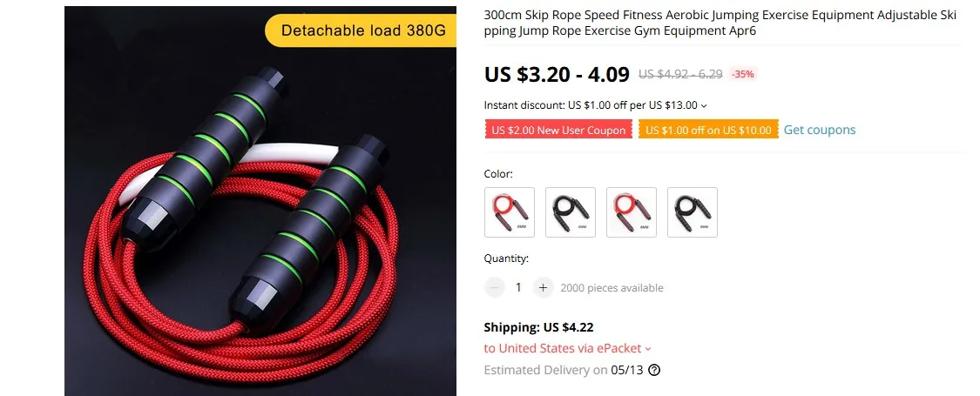Expand the Instant discount dropdown arrow

click(705, 105)
